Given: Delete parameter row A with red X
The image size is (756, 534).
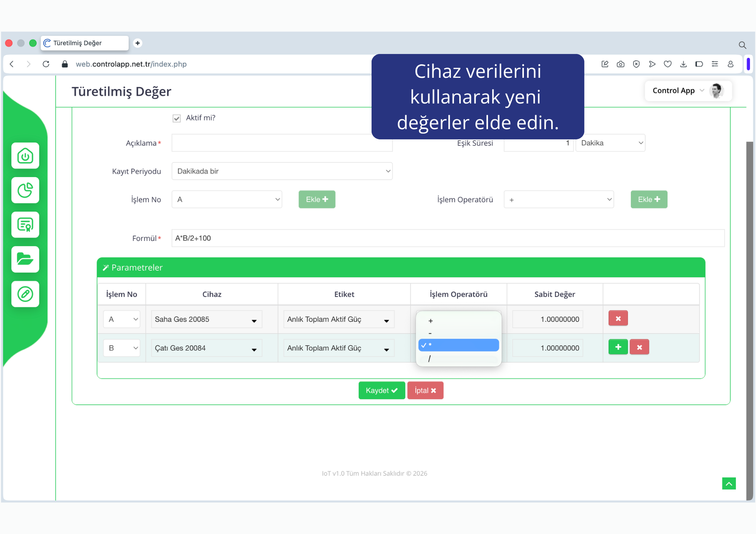Looking at the screenshot, I should point(618,318).
